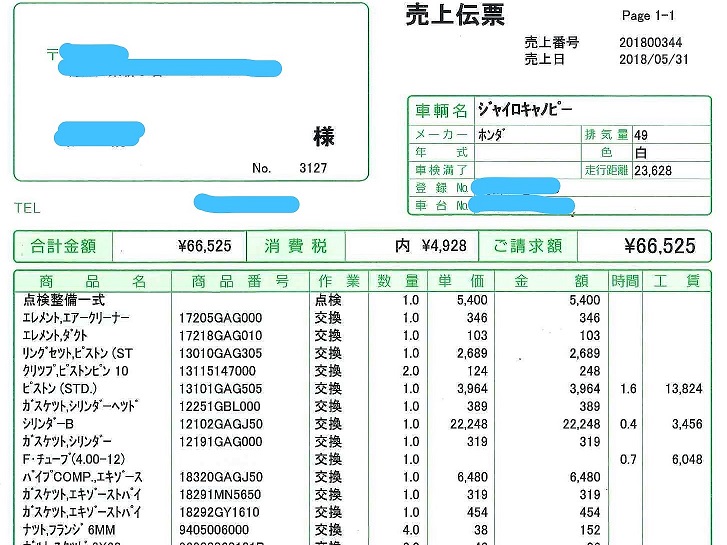
Task: Click the 売上伝票 title heading
Action: tap(454, 14)
